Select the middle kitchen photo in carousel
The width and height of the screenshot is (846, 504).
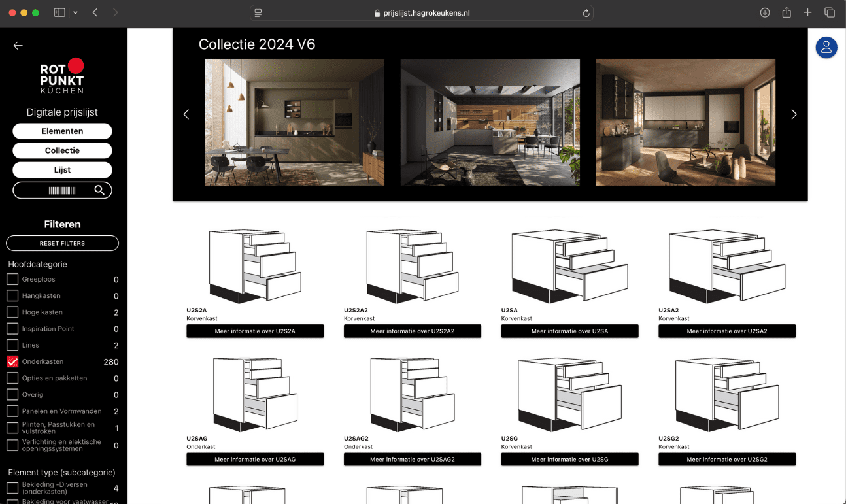(x=490, y=122)
